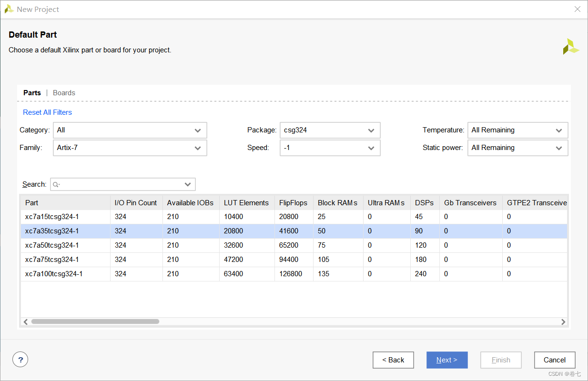Sort by Gb Transceivers column header

click(470, 202)
